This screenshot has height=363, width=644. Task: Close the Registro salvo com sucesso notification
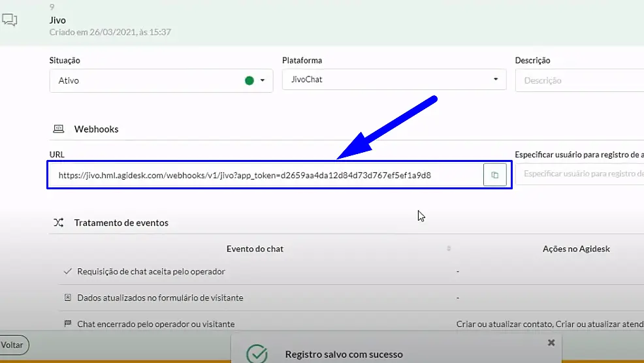coord(551,343)
